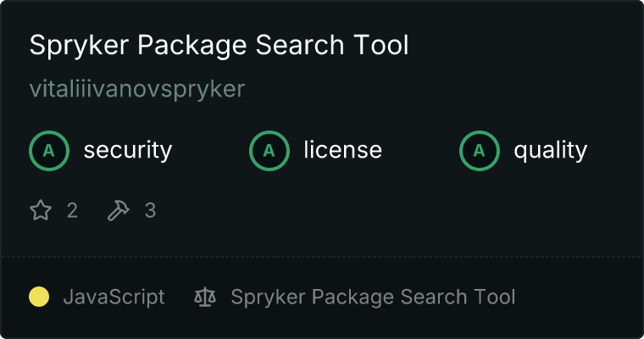Click the footer license name text
The height and width of the screenshot is (339, 644).
point(373,297)
